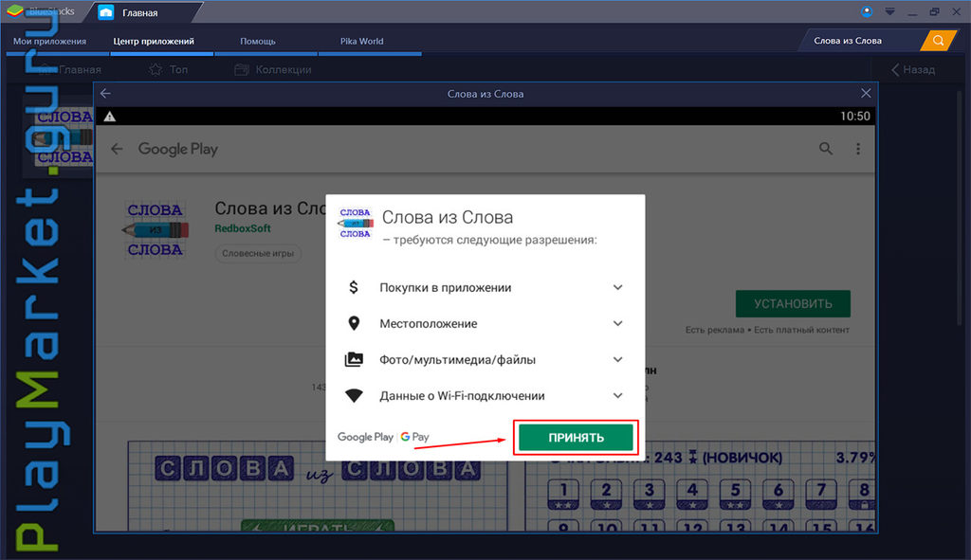The height and width of the screenshot is (560, 971).
Task: Click the Коллекции folder icon
Action: (x=242, y=69)
